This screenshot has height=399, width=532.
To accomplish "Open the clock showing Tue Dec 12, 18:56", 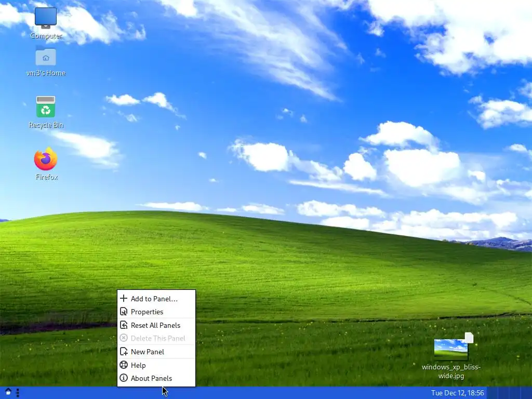I will [457, 393].
